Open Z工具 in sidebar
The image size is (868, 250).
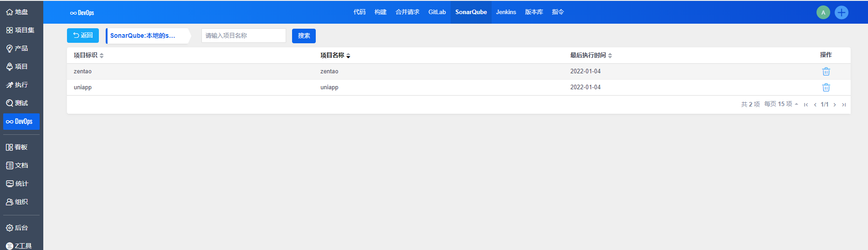point(19,245)
